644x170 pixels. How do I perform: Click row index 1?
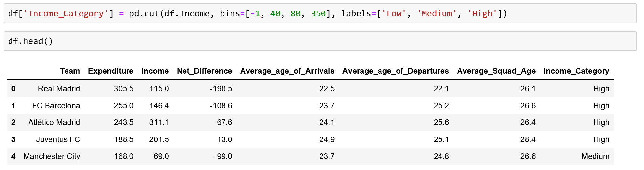13,106
